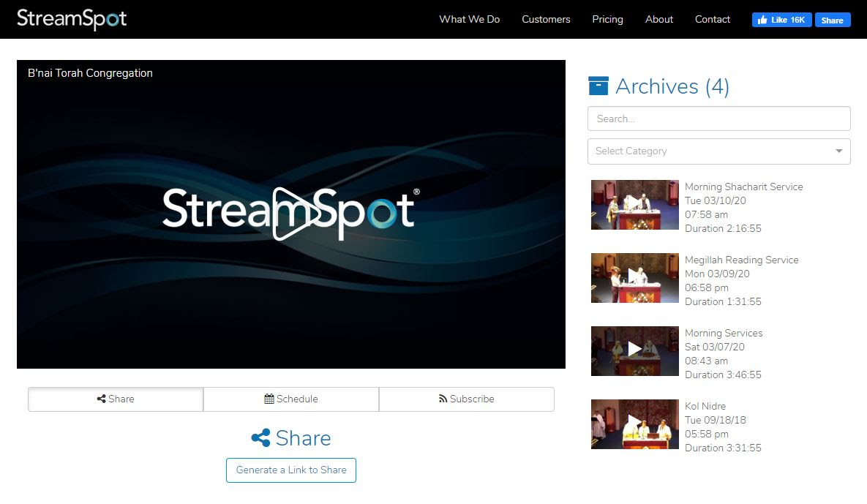Play the Morning Services thumbnail
This screenshot has height=504, width=867.
click(635, 351)
